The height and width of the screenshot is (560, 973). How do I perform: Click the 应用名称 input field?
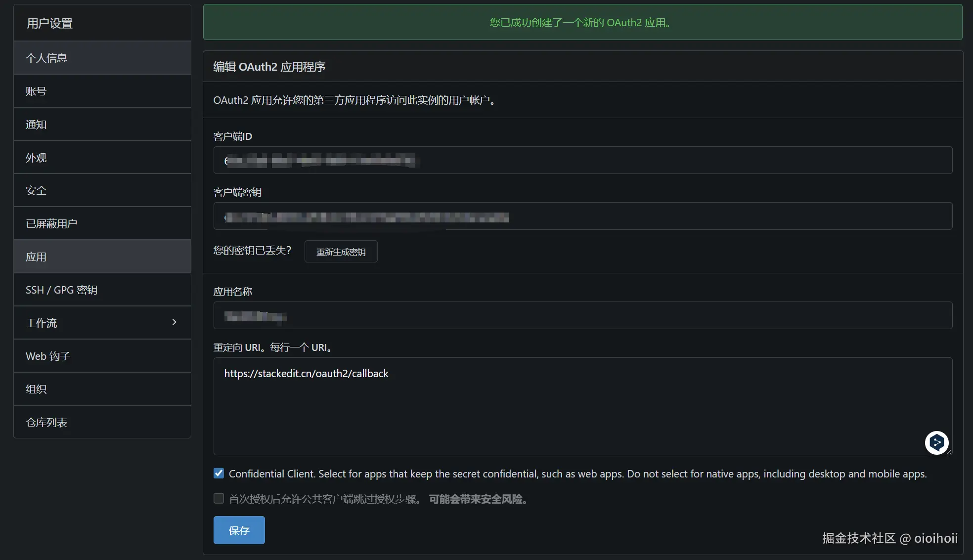[x=582, y=315]
